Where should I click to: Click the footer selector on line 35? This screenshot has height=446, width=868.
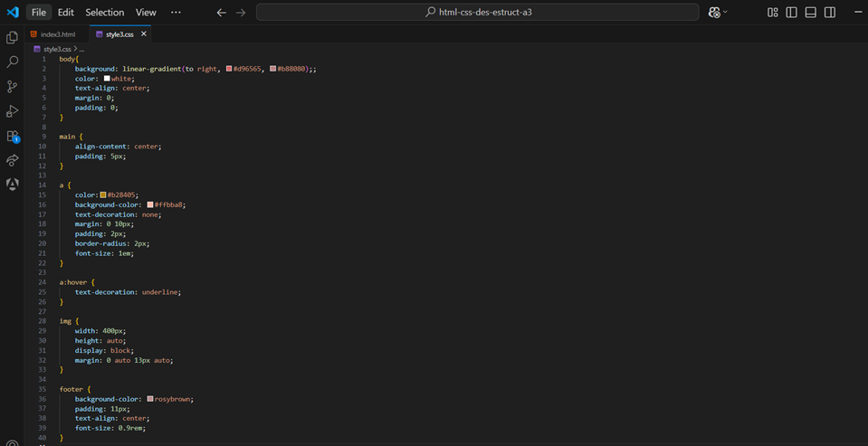pos(71,389)
